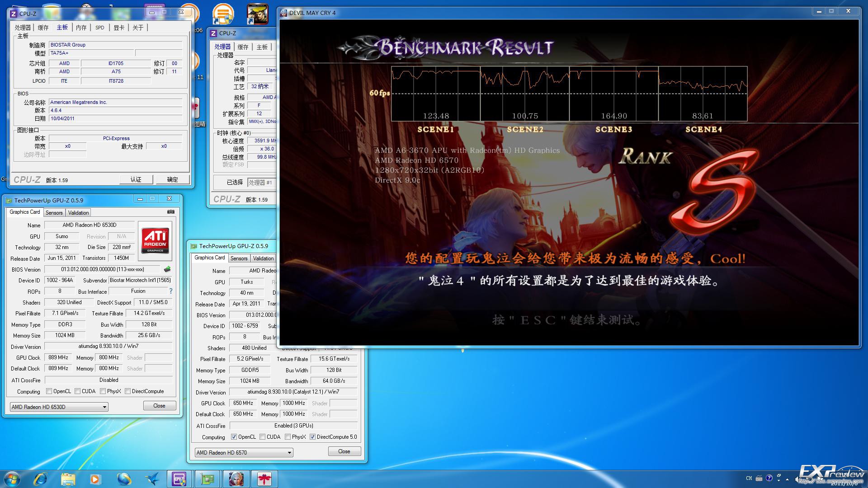Click the Devil May Cry 4 title bar icon
868x488 pixels.
pyautogui.click(x=284, y=13)
